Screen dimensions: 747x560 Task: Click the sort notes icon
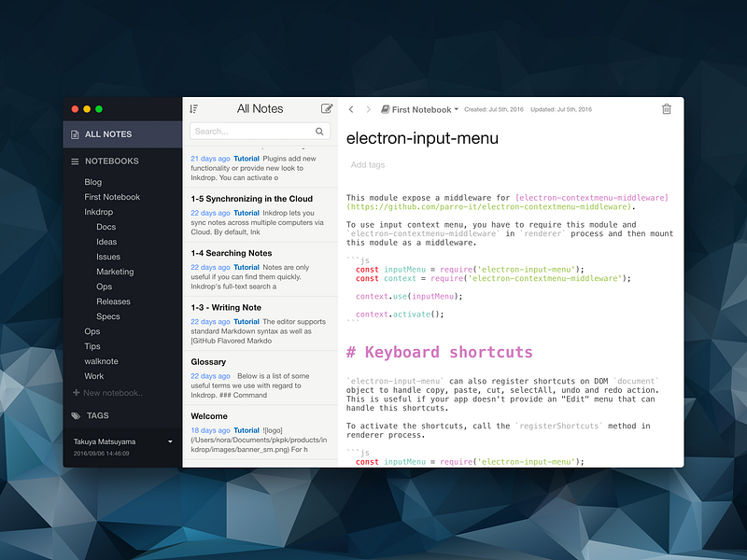pyautogui.click(x=193, y=109)
